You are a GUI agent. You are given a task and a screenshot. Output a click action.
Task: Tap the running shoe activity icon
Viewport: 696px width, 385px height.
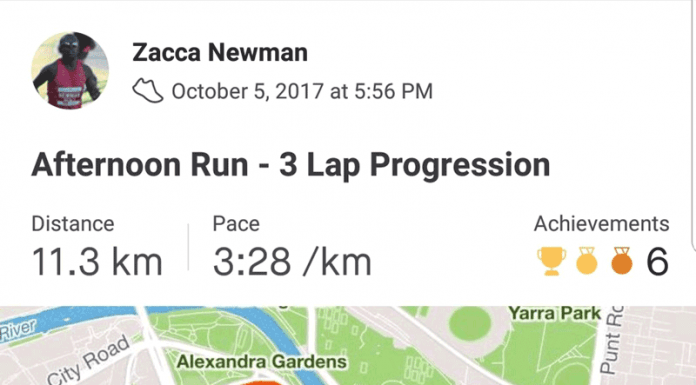(x=148, y=91)
